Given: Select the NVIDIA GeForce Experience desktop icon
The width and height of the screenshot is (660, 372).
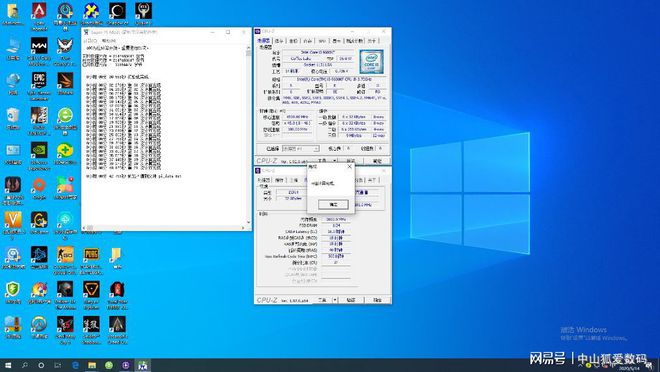Looking at the screenshot, I should (x=39, y=150).
